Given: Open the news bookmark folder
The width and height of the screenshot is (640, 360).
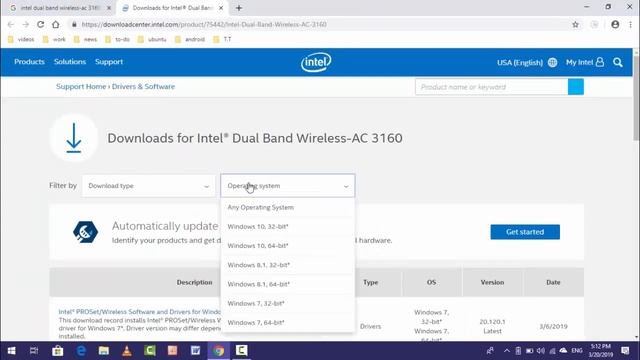Looking at the screenshot, I should pyautogui.click(x=86, y=40).
